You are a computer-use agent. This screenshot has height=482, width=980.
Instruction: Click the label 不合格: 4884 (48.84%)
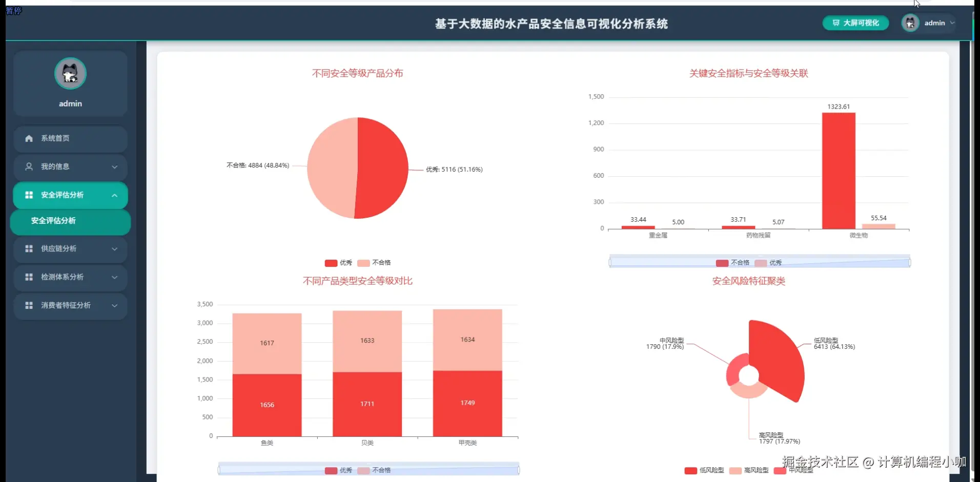(258, 165)
